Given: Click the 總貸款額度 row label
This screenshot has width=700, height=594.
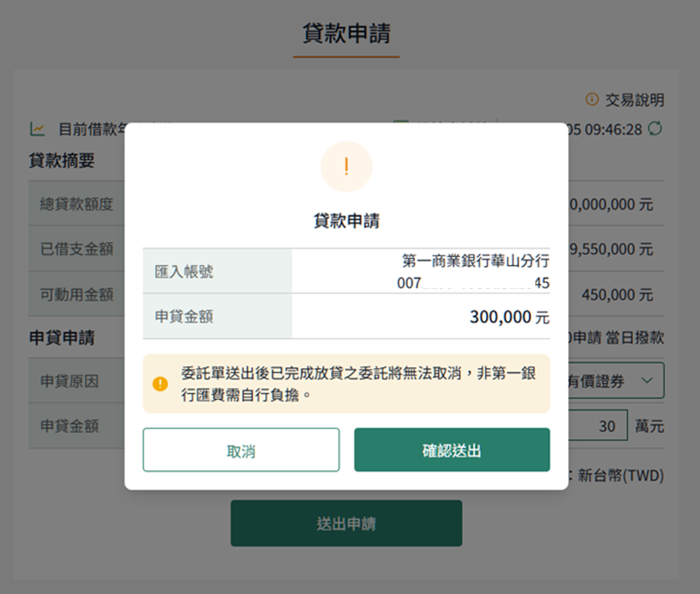Looking at the screenshot, I should [76, 204].
